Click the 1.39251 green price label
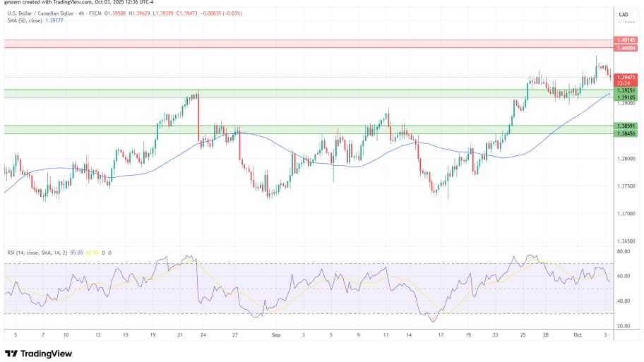644x362 pixels. point(626,90)
